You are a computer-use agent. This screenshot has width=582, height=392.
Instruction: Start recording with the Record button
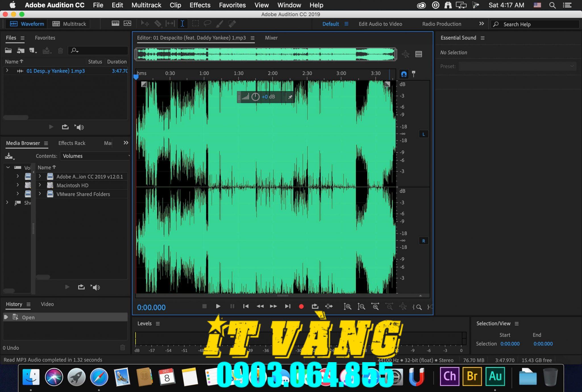tap(301, 306)
